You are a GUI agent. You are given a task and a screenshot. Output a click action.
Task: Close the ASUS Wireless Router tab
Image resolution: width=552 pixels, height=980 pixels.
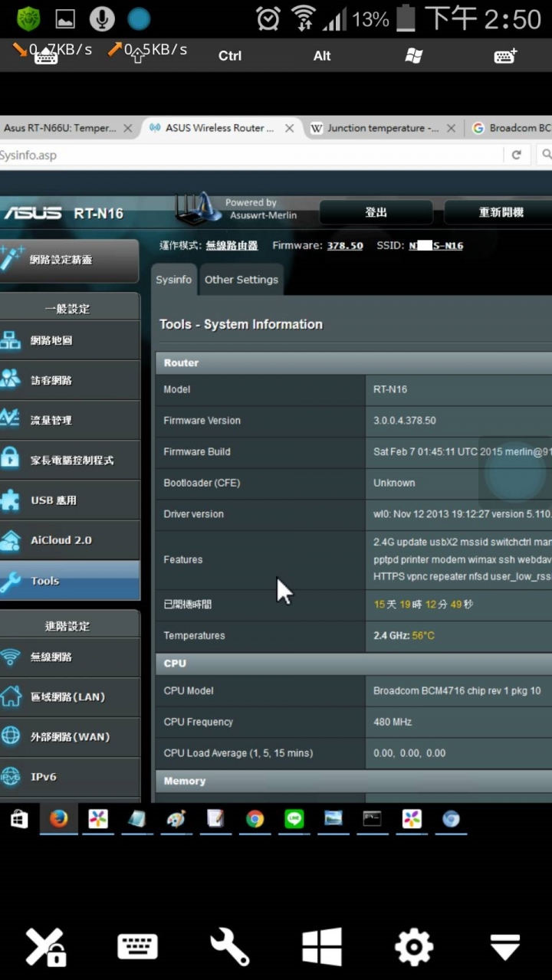289,128
